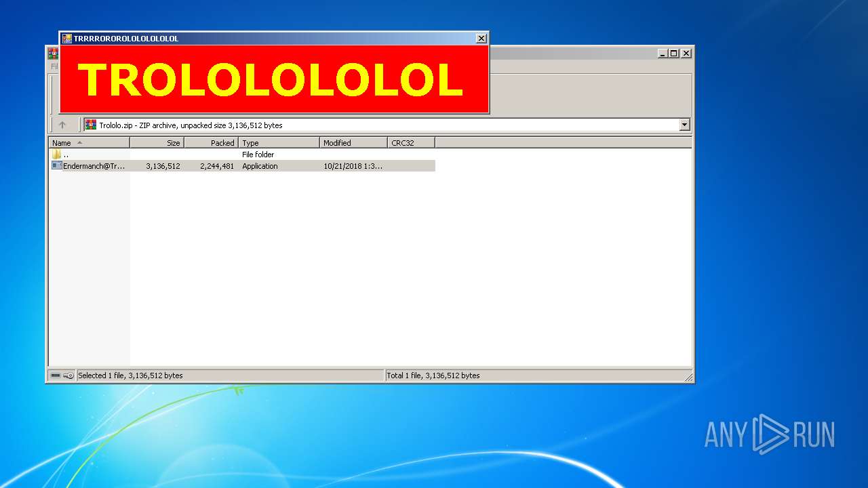The width and height of the screenshot is (868, 488).
Task: Click the '10/21/2018 1:3...' modified cell
Action: pos(353,166)
